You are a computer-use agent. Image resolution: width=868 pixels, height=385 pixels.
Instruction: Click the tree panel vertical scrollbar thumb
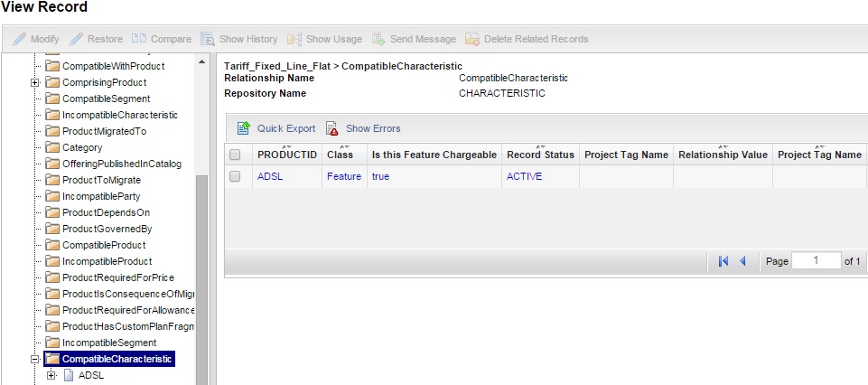(x=201, y=280)
